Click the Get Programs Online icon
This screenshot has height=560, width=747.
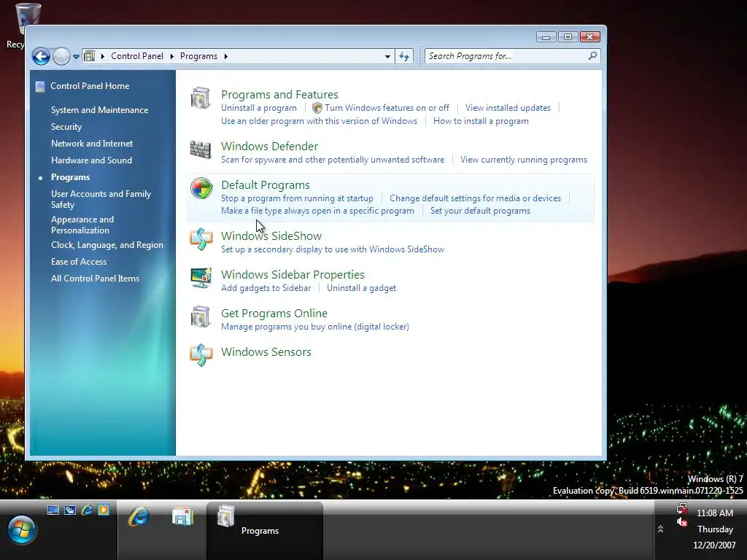[201, 316]
